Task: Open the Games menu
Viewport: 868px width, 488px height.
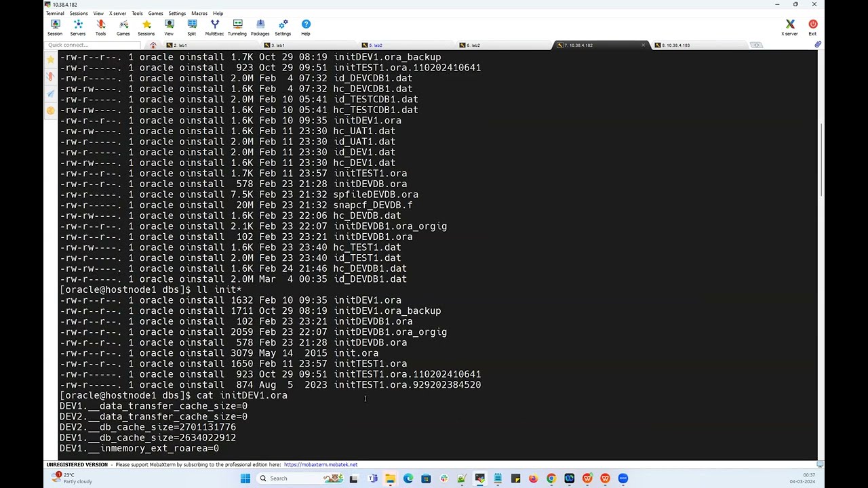Action: point(155,13)
